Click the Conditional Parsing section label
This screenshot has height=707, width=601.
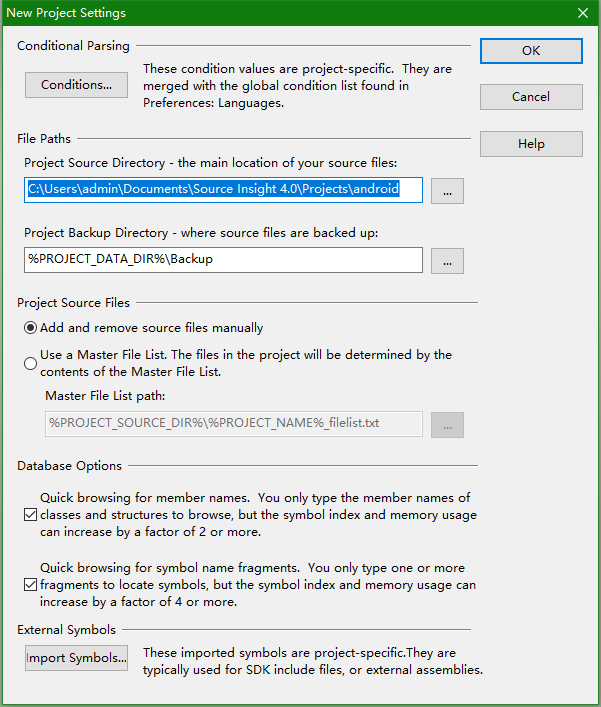tap(73, 46)
